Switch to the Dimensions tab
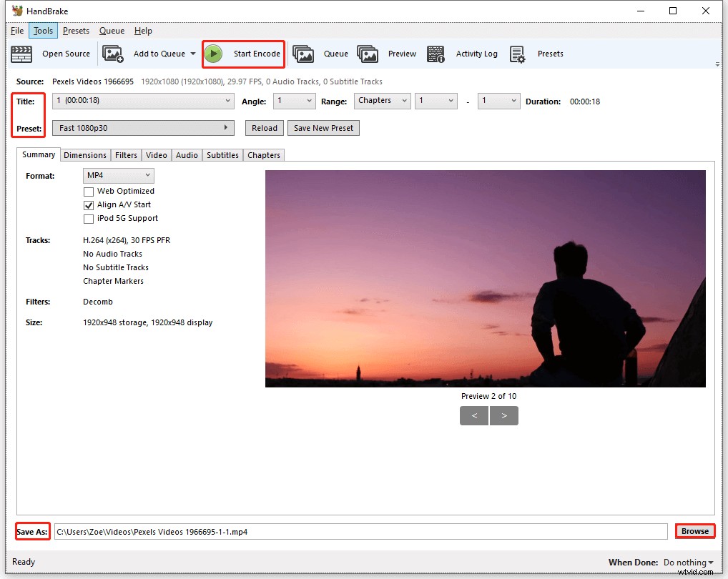This screenshot has width=728, height=579. [85, 154]
